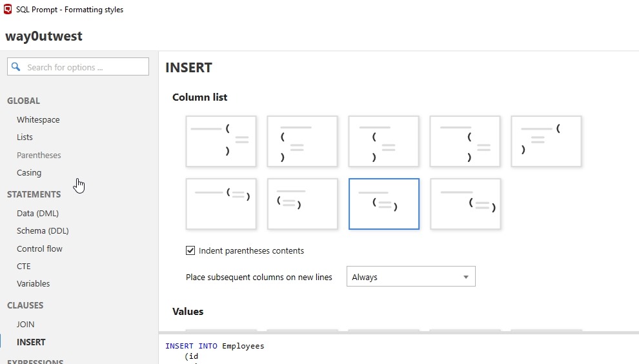Open Schema (DDL) settings
639x364 pixels.
click(43, 230)
